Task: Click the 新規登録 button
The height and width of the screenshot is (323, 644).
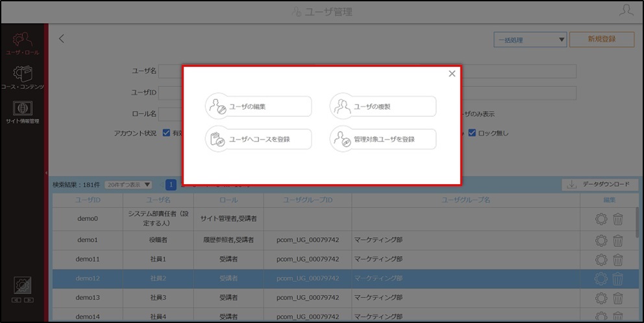Action: tap(602, 40)
